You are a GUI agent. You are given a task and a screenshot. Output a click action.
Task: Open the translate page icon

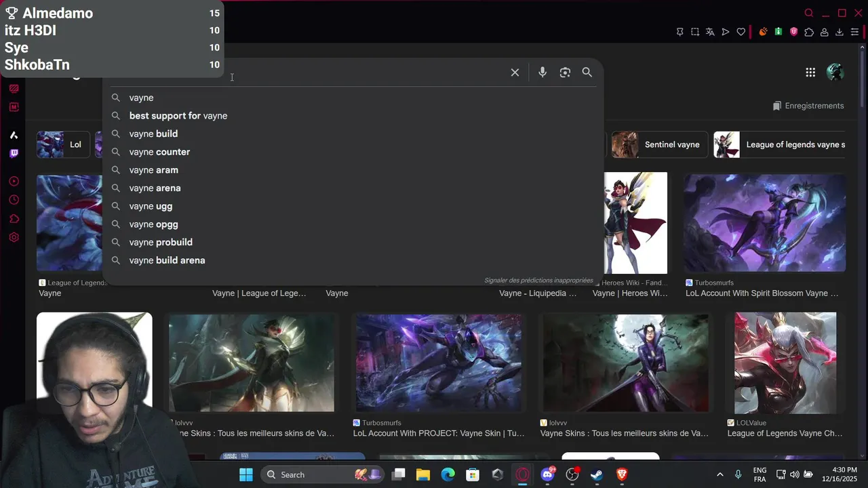pyautogui.click(x=710, y=32)
